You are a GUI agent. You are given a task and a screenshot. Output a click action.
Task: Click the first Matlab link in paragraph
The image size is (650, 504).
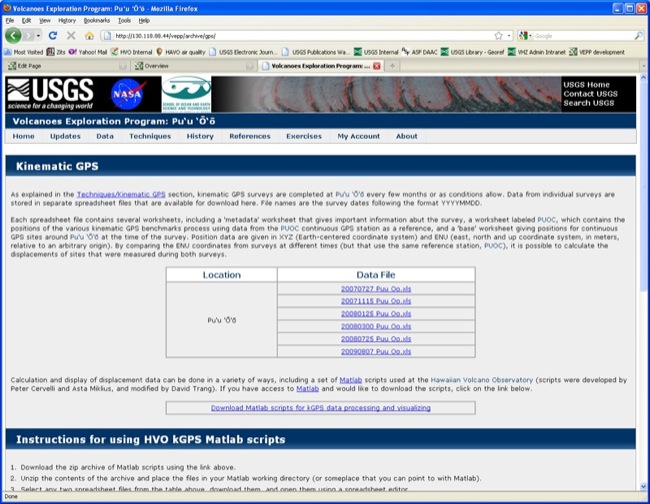351,380
